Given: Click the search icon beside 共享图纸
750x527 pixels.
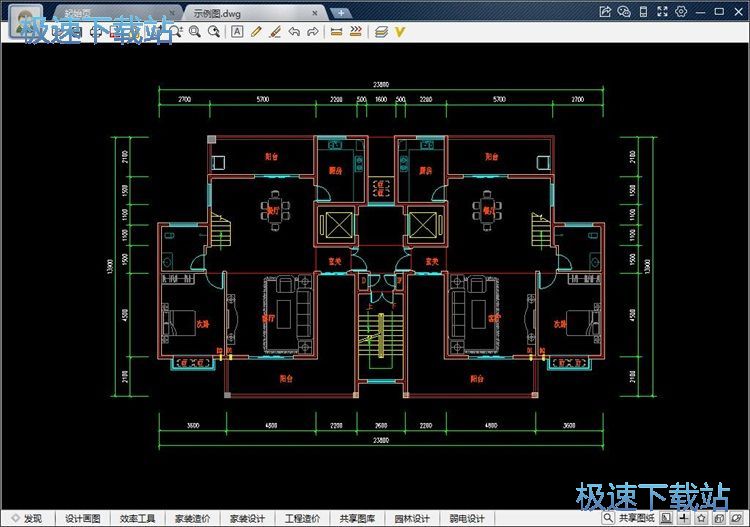Looking at the screenshot, I should tap(607, 517).
